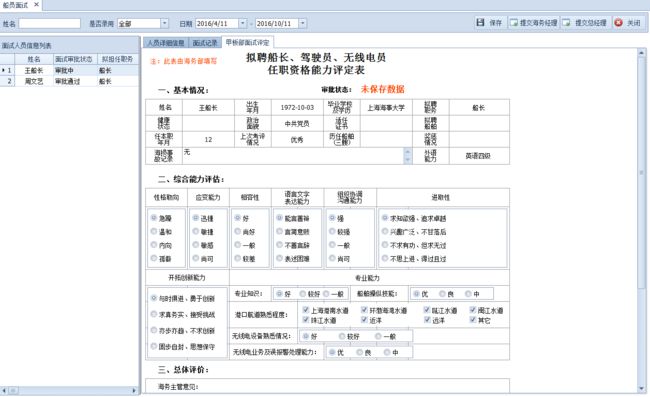Image resolution: width=650 pixels, height=397 pixels.
Task: Close the 船员面试 document tab
Action: pyautogui.click(x=36, y=5)
